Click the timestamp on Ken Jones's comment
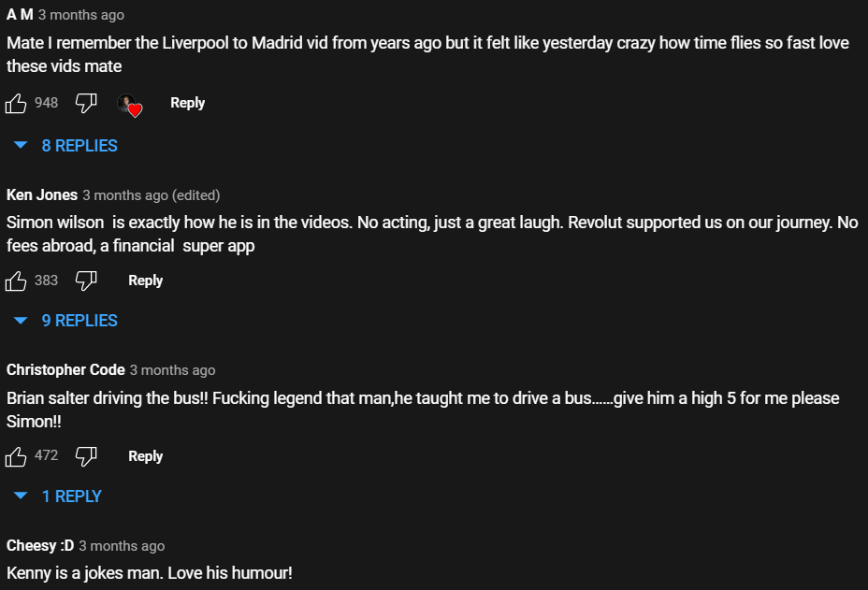868x590 pixels. click(x=125, y=195)
